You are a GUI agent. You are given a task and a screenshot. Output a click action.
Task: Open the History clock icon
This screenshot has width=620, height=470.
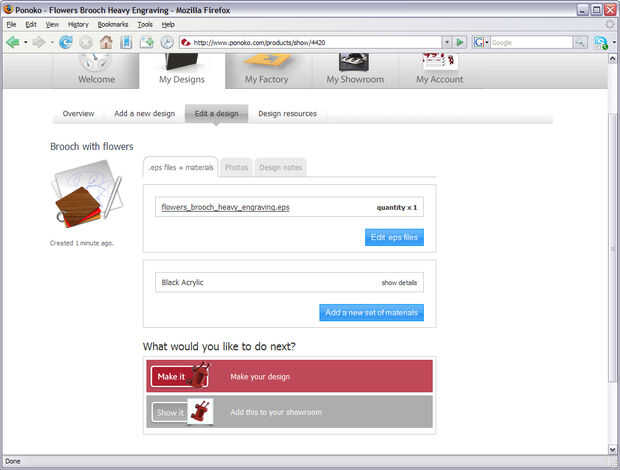[x=167, y=42]
